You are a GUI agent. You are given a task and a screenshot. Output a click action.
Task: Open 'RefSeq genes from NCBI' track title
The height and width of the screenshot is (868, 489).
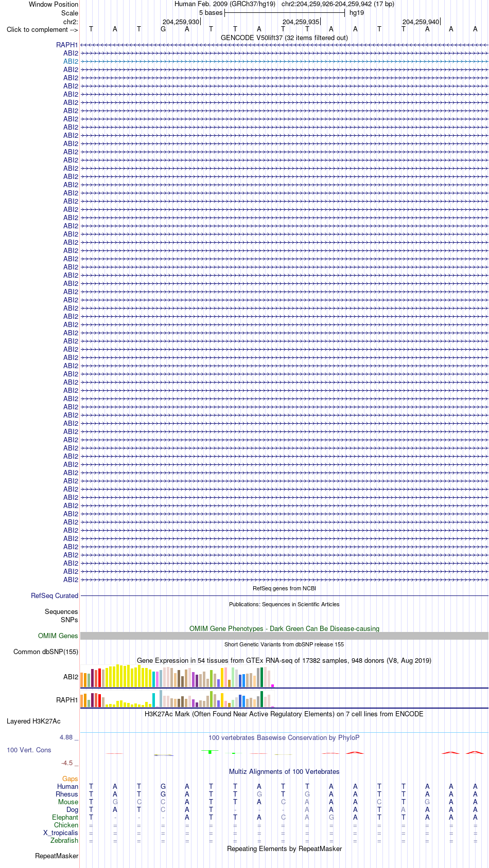284,588
